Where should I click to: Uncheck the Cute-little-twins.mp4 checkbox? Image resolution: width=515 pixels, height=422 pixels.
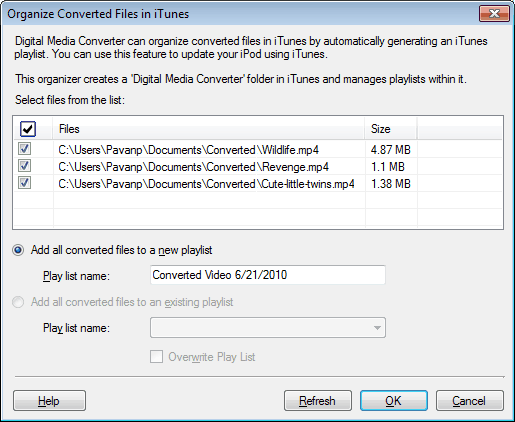click(x=24, y=183)
